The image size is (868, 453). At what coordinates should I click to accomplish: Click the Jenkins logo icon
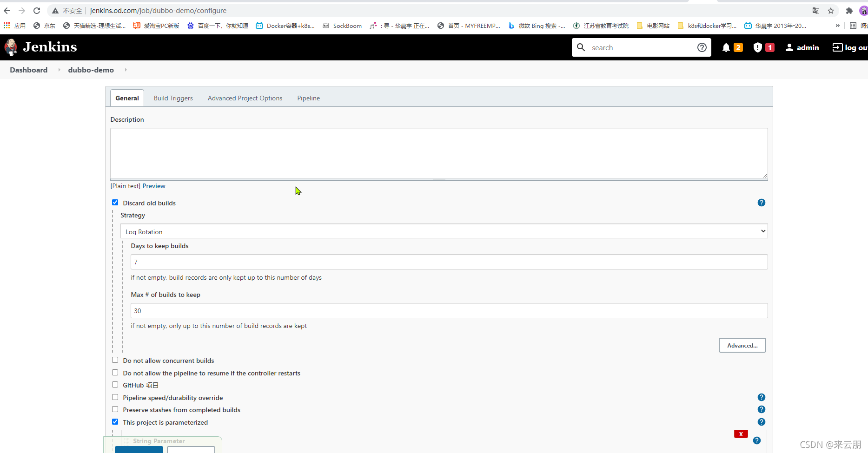pos(11,47)
